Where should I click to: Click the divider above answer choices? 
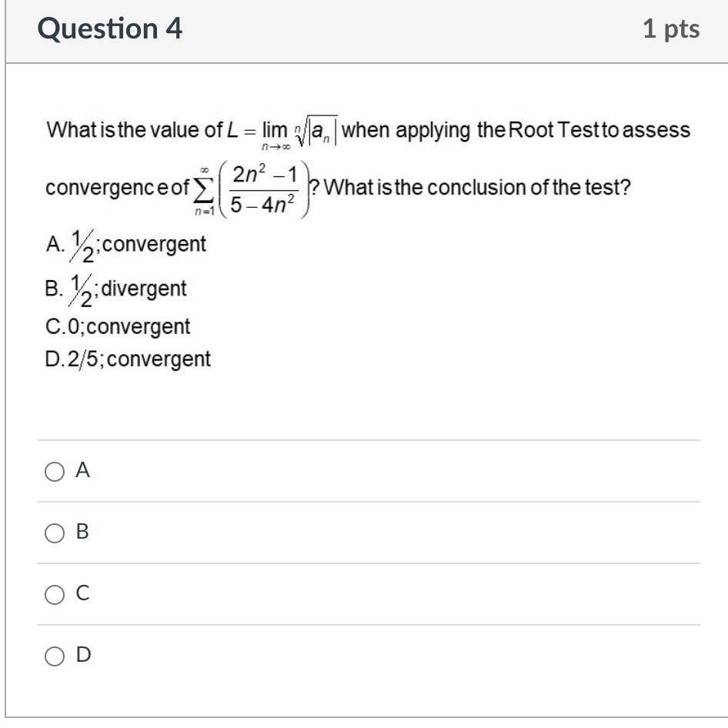point(364,436)
